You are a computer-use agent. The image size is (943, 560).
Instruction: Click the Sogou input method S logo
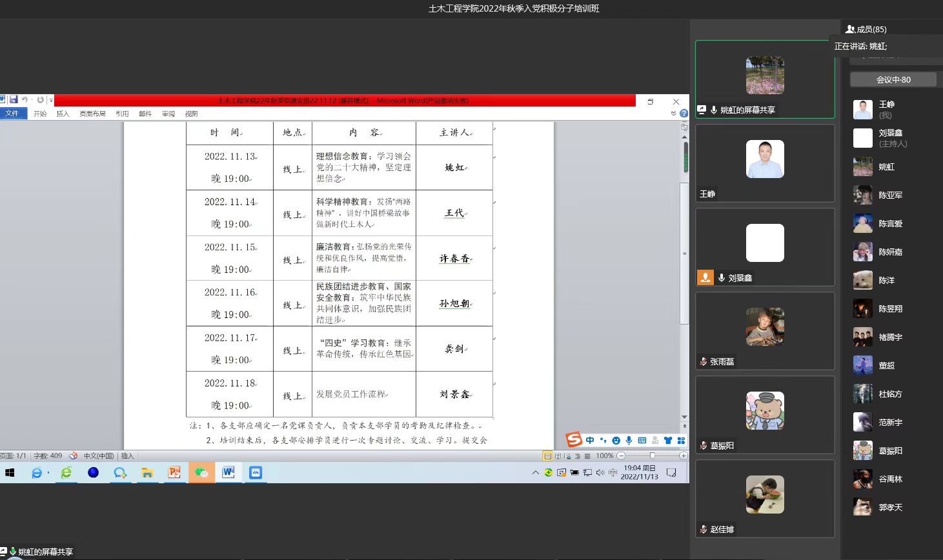(574, 440)
